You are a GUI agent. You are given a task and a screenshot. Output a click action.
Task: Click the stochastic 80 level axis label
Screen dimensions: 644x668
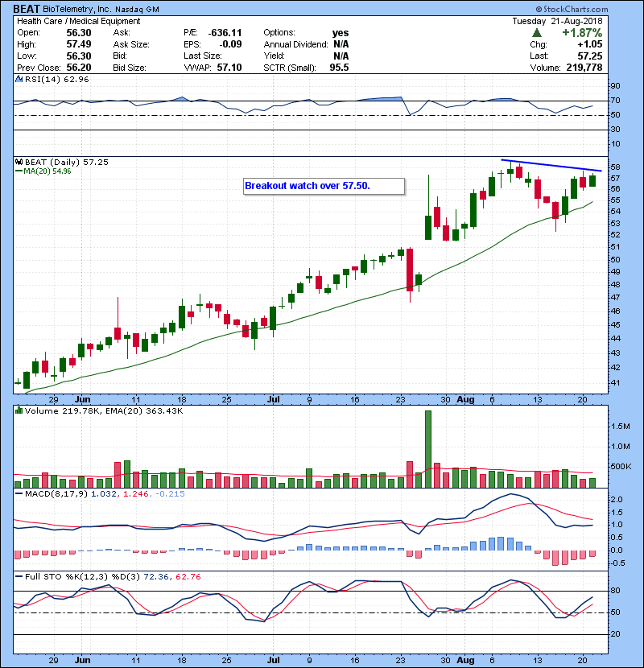616,591
